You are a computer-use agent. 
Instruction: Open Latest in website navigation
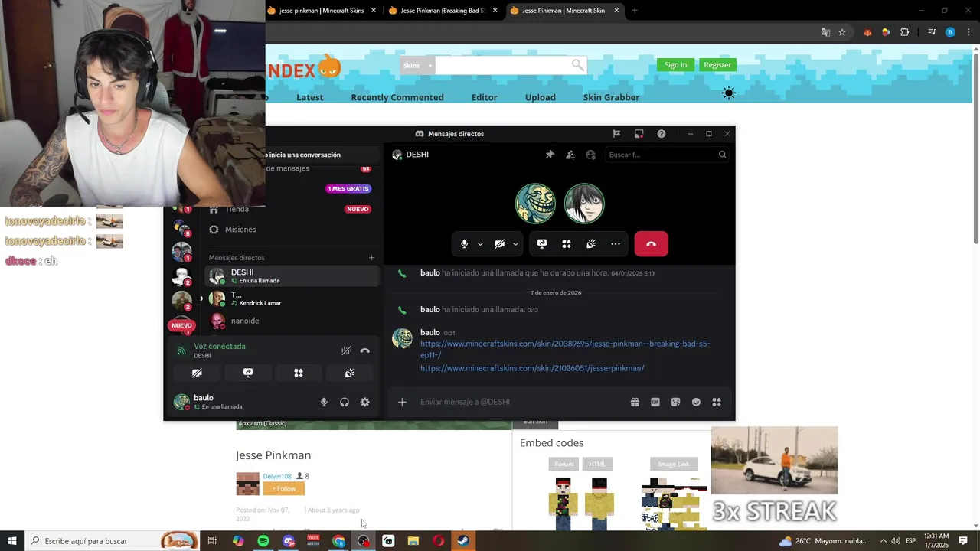(x=309, y=97)
